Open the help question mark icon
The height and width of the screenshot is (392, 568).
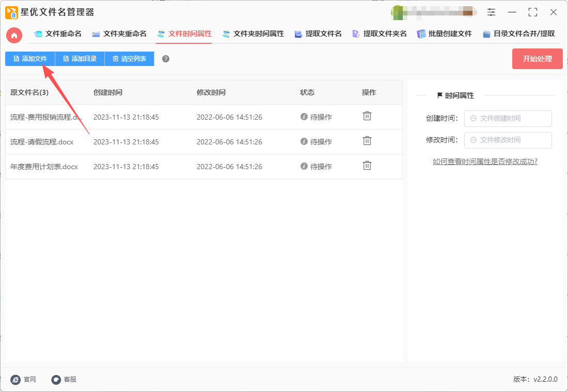click(166, 59)
